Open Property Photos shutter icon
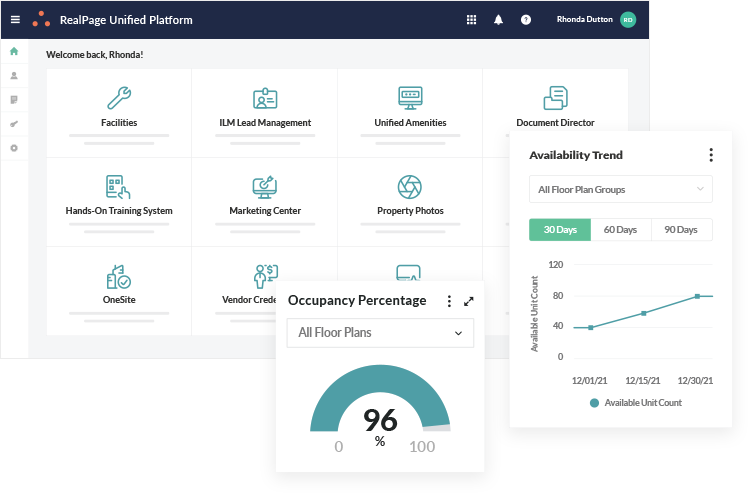 410,186
